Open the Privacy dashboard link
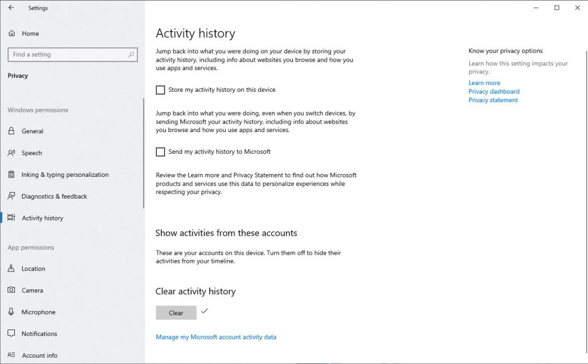The height and width of the screenshot is (364, 588). 494,91
